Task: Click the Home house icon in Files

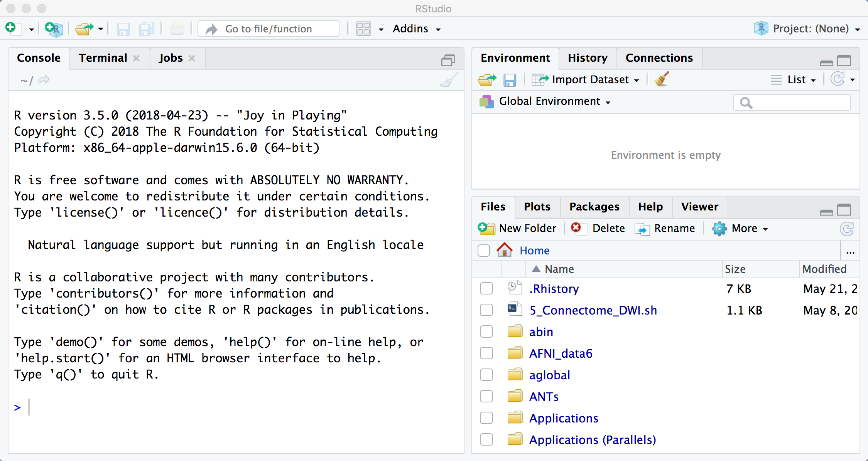Action: tap(504, 250)
